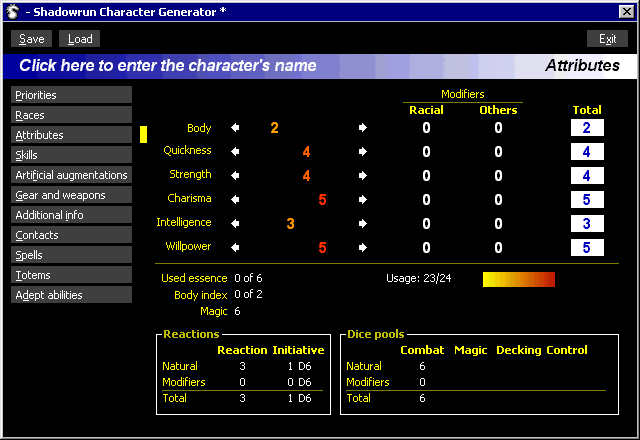Click the orange Strength value 4
This screenshot has height=440, width=640.
click(307, 176)
